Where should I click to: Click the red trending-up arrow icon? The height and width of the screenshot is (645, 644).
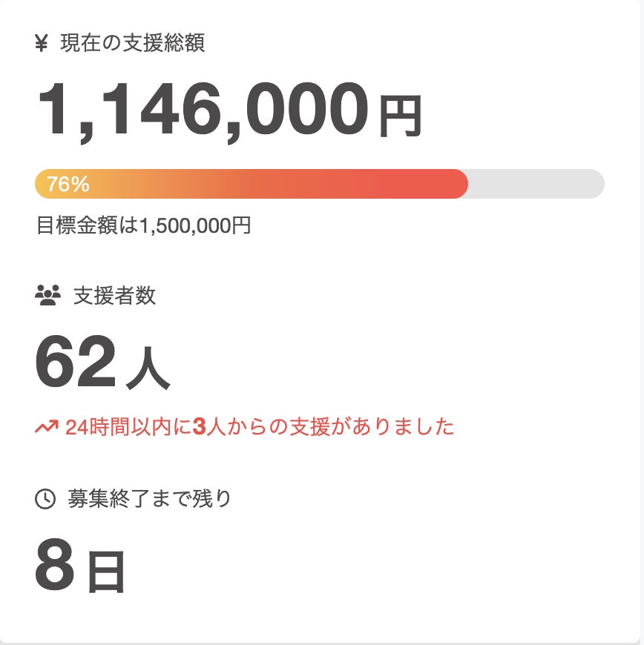(x=46, y=427)
